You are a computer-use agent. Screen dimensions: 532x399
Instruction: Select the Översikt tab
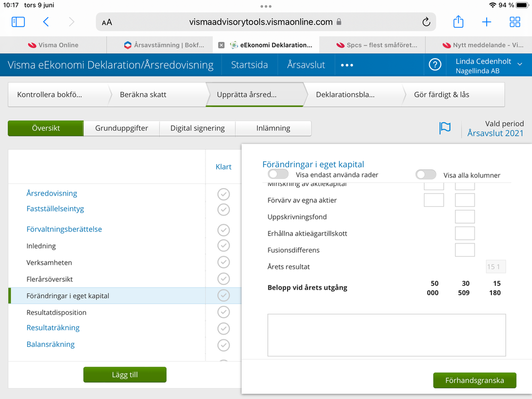tap(46, 128)
